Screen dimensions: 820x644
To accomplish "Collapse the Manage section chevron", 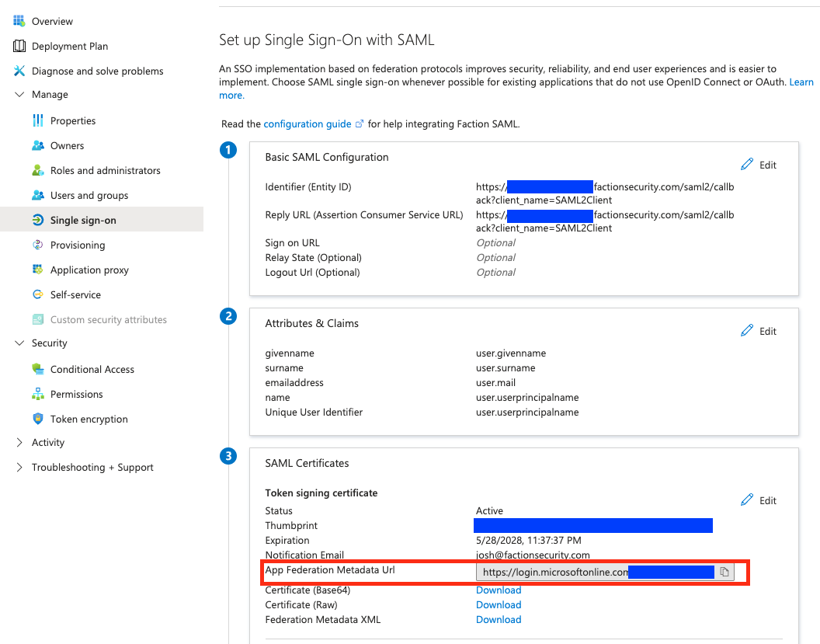I will pos(19,94).
